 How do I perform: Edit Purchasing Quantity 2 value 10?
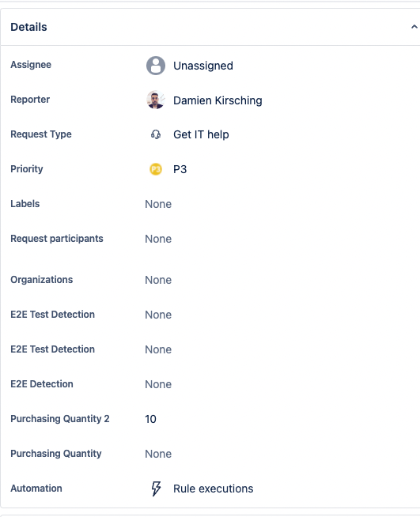click(x=150, y=419)
